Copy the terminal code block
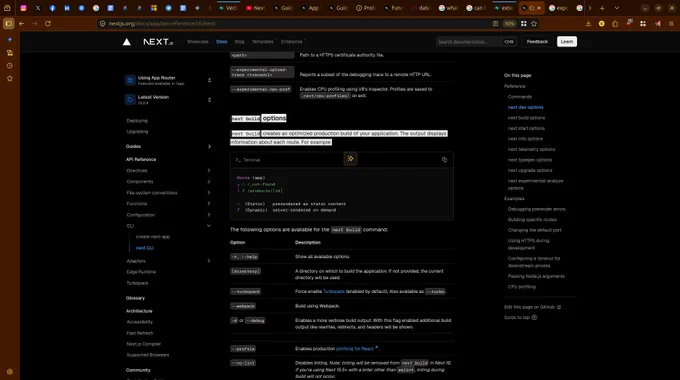Screen dimensions: 680x380 (x=444, y=160)
